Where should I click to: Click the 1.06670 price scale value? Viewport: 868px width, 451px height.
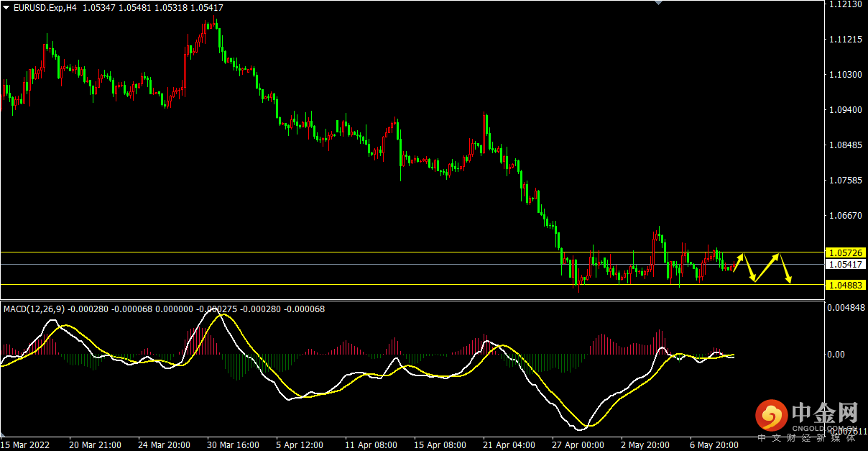point(844,216)
